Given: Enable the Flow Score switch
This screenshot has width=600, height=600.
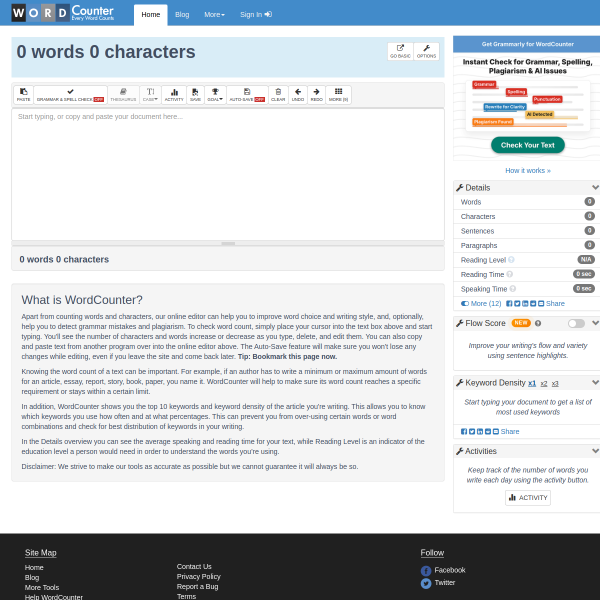Looking at the screenshot, I should [x=576, y=323].
